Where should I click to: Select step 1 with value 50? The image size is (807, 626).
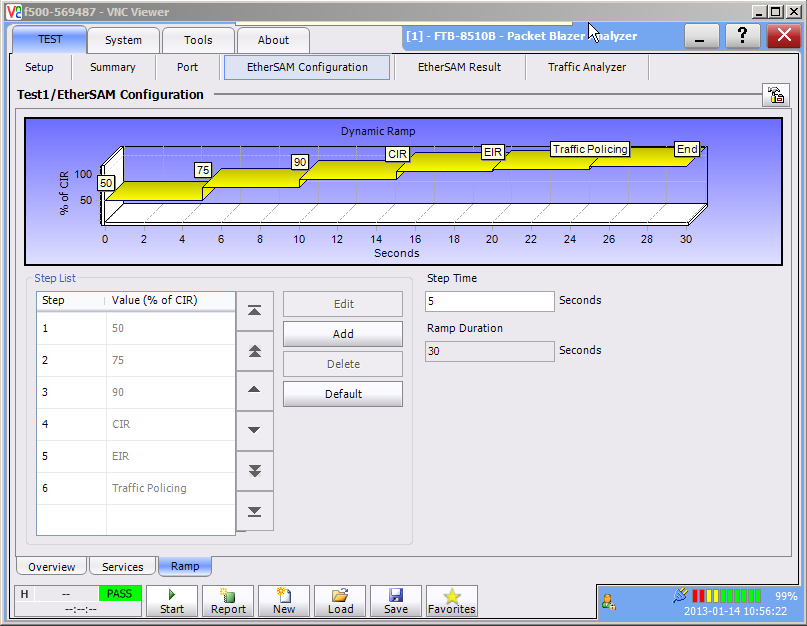[x=136, y=328]
